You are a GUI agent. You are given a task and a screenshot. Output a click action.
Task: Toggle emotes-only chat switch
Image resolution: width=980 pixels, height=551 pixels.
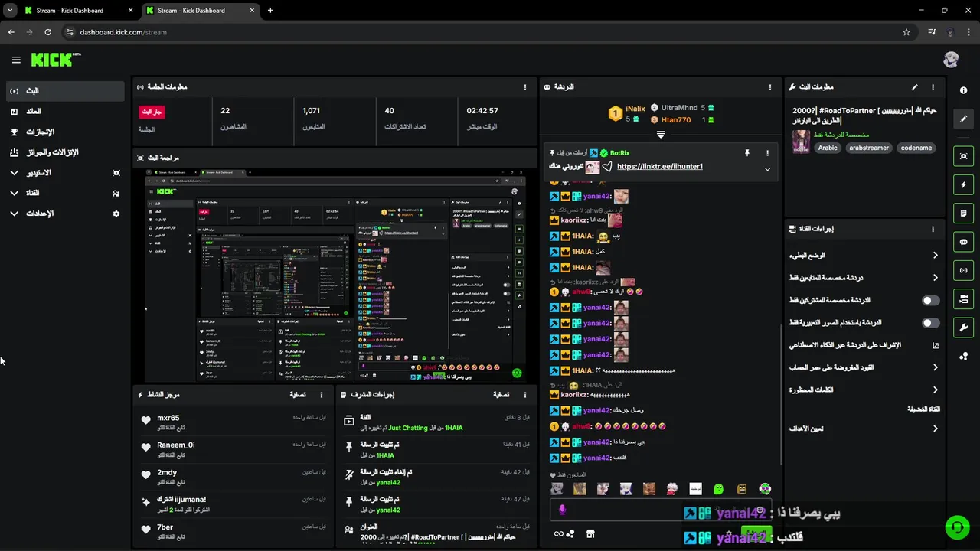(930, 323)
